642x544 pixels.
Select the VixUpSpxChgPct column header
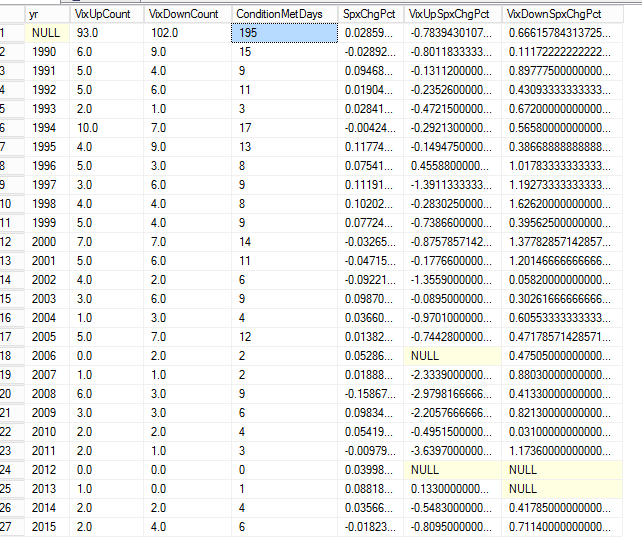[x=452, y=15]
